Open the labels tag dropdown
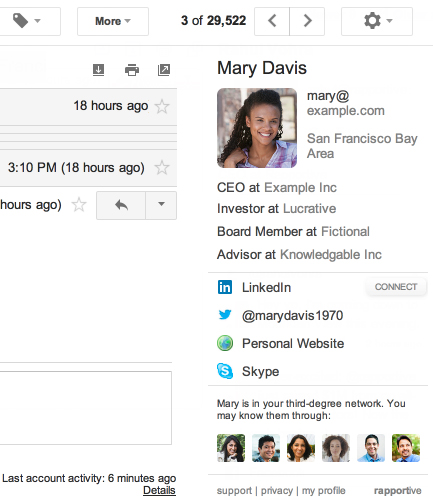Viewport: 433px width, 500px height. pos(27,21)
